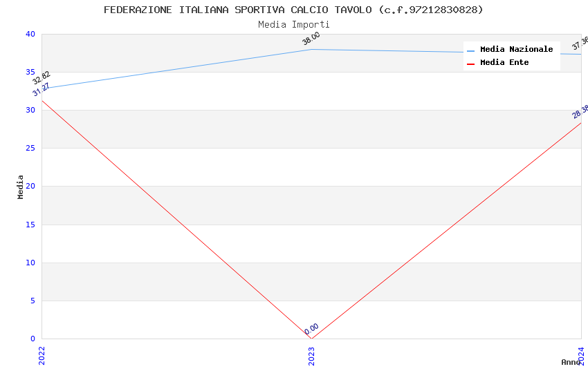Click the 5 y-axis tick label
588x380 pixels.
point(33,301)
